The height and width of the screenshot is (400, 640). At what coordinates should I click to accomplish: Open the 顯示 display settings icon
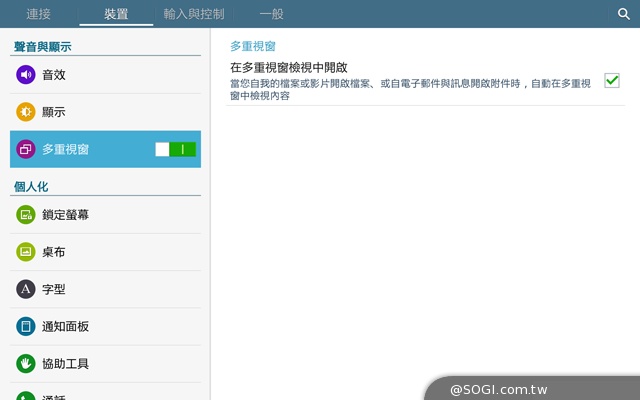pyautogui.click(x=26, y=112)
